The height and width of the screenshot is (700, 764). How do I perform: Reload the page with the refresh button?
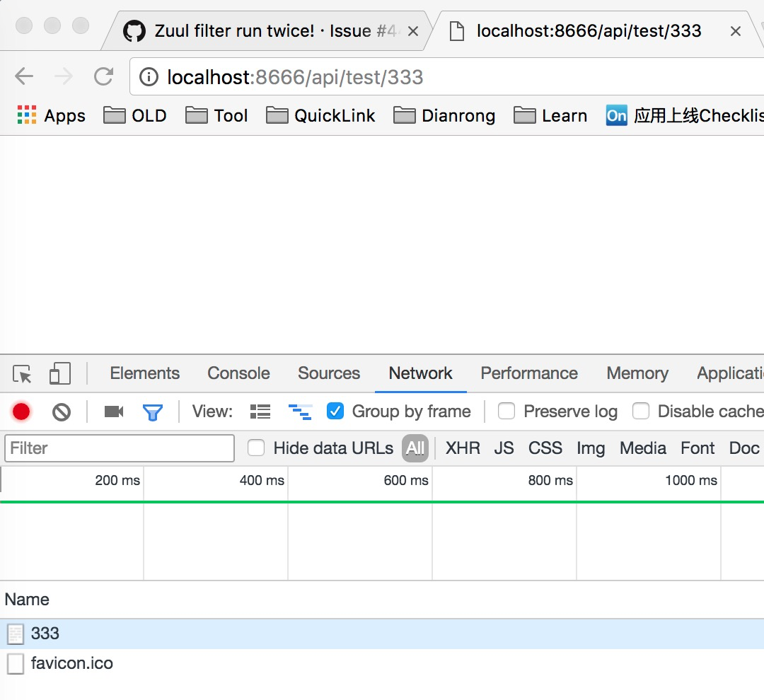click(x=103, y=77)
